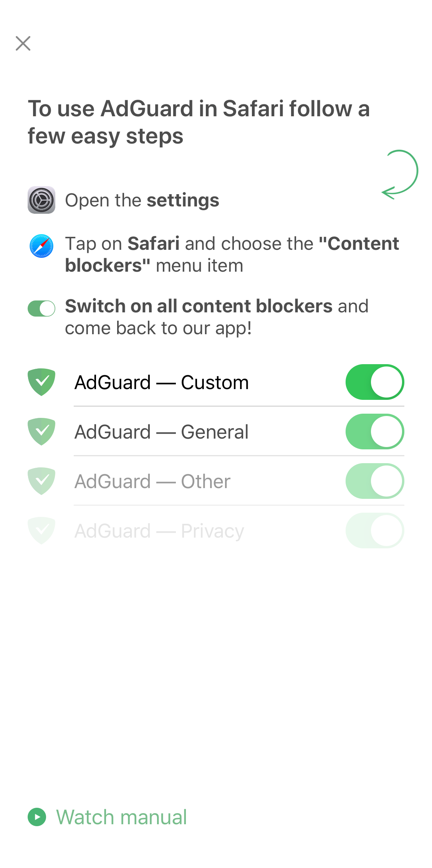Open the Watch manual link

pyautogui.click(x=121, y=817)
